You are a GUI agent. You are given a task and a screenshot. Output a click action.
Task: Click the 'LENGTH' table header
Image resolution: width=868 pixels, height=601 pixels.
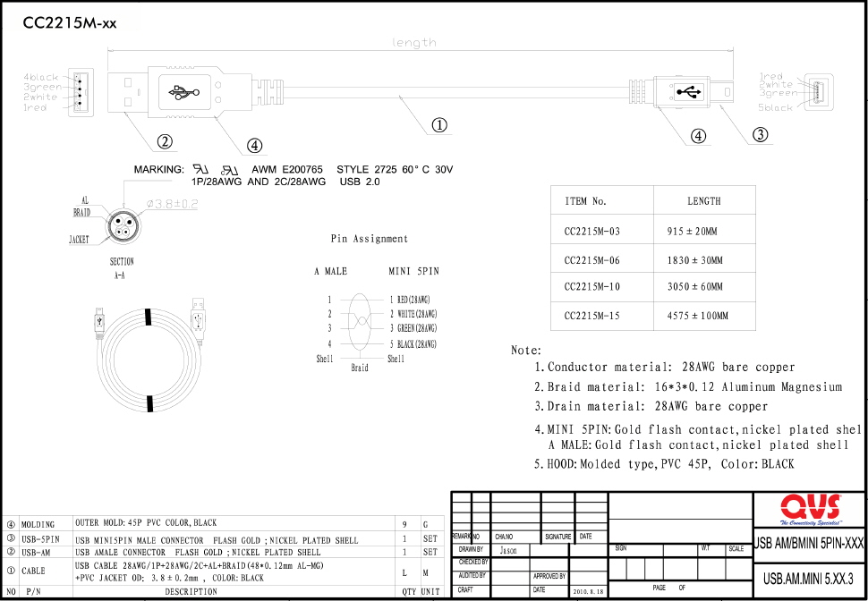704,201
